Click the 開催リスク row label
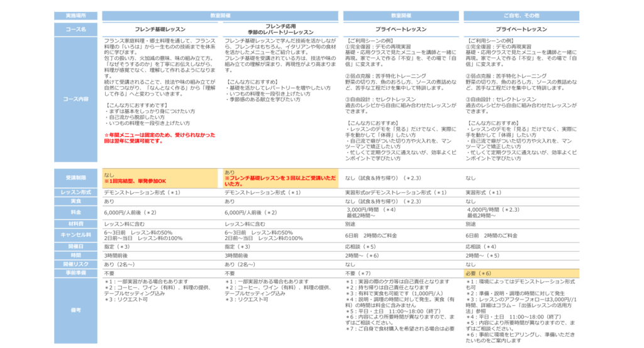This screenshot has width=644, height=348. [x=75, y=265]
